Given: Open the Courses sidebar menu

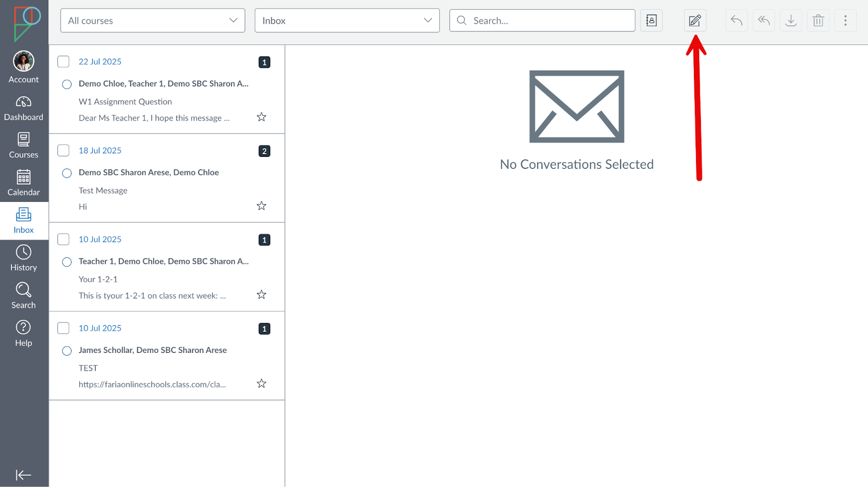Looking at the screenshot, I should coord(24,146).
